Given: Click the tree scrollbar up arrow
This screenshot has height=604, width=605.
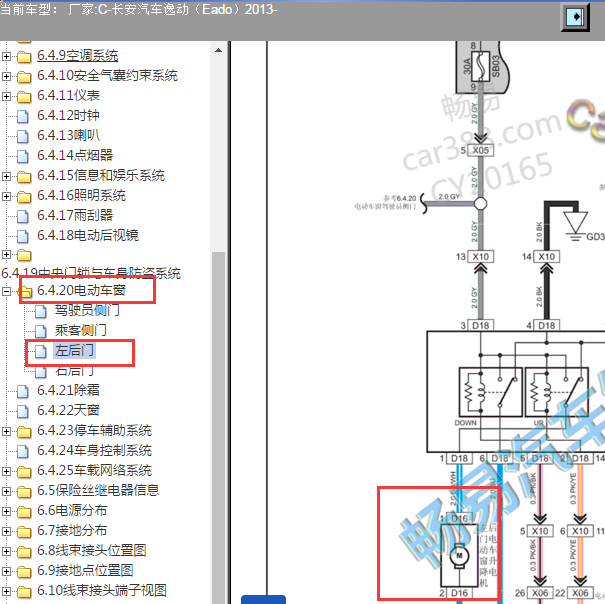Looking at the screenshot, I should 218,50.
